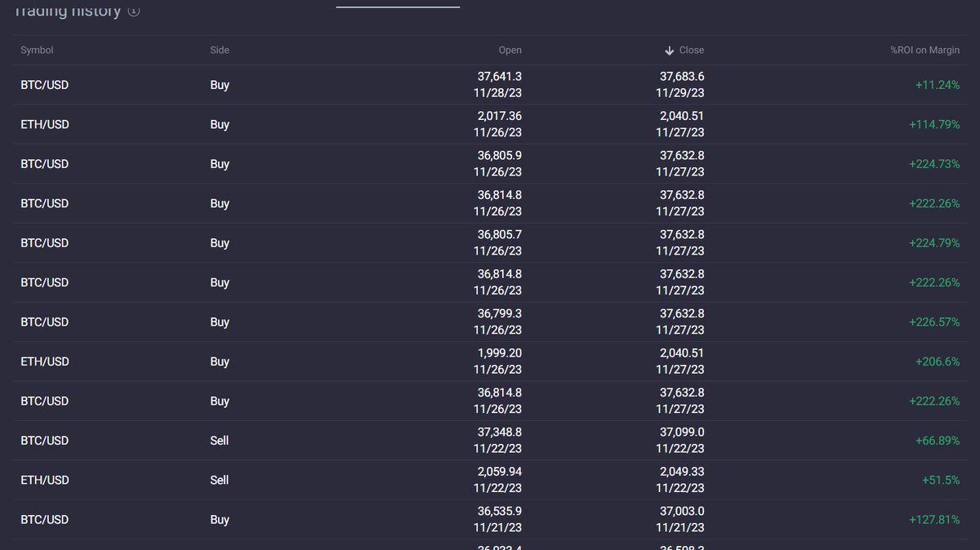Click the +226.57% ROI figure
Screen dimensions: 980x550
pyautogui.click(x=934, y=322)
